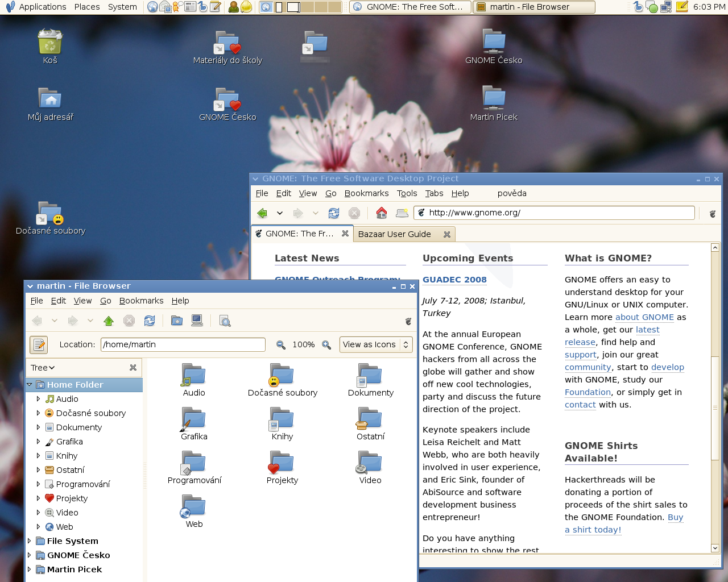Image resolution: width=728 pixels, height=582 pixels.
Task: Open the View as Icons dropdown
Action: click(x=376, y=345)
